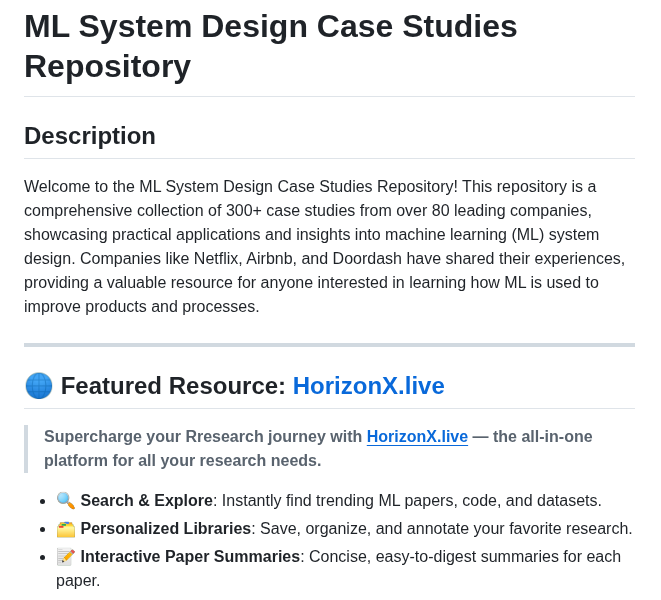Click the '300+ case studies' phrase
Image resolution: width=661 pixels, height=600 pixels.
pos(290,210)
